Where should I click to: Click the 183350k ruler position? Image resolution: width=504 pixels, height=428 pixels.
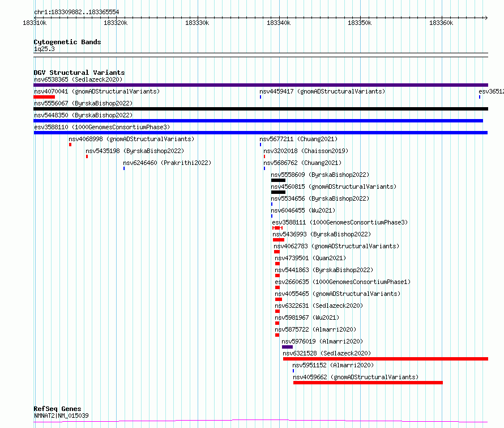tap(360, 23)
